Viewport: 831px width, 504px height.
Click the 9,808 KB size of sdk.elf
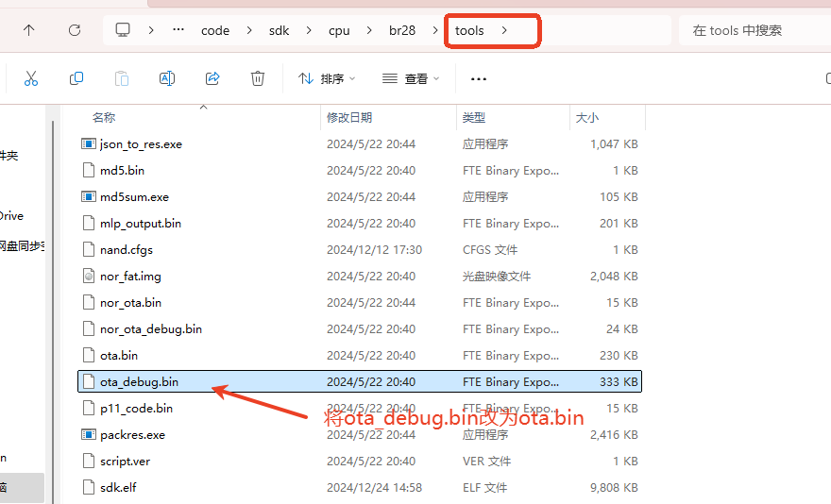(614, 488)
